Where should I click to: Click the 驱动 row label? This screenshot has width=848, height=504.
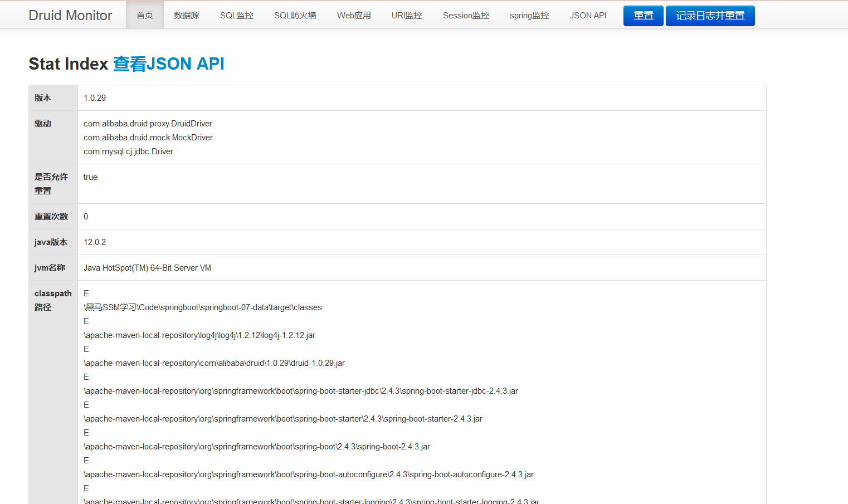point(43,124)
